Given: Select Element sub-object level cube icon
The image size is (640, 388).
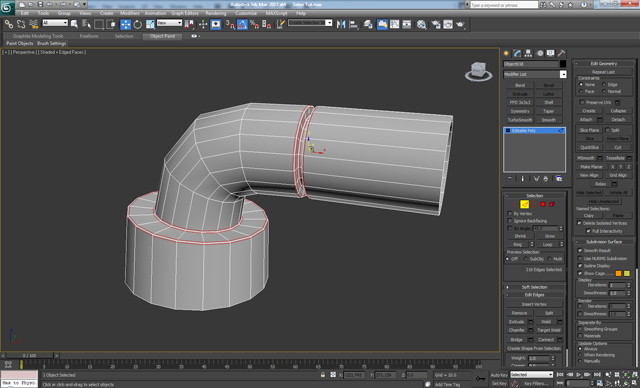Looking at the screenshot, I should tap(552, 204).
